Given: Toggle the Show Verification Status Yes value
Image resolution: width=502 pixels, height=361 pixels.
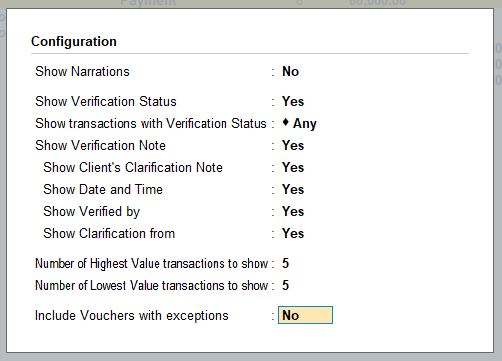Looking at the screenshot, I should click(x=293, y=101).
